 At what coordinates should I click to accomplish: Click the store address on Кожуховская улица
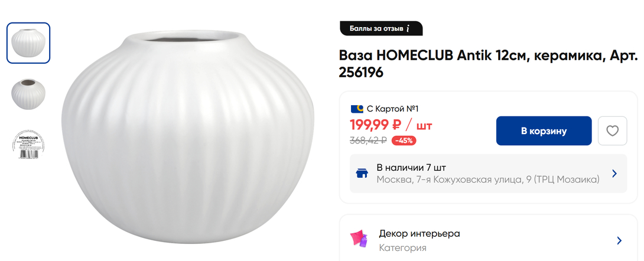tap(488, 180)
